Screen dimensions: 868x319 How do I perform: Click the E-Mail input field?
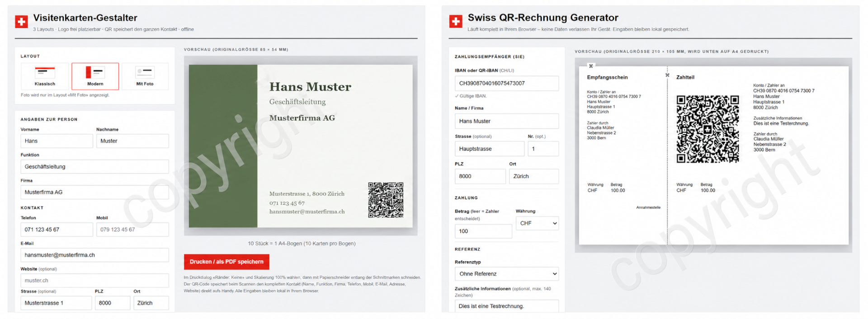(x=94, y=255)
